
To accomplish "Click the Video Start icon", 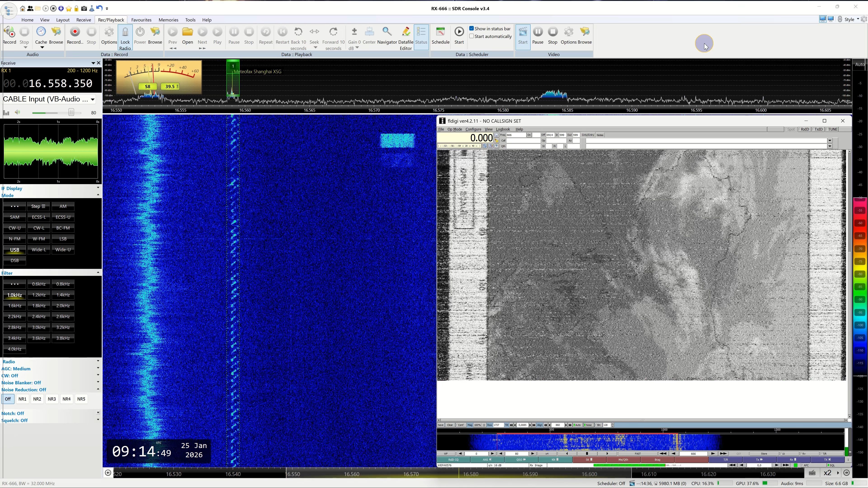I will coord(523,32).
